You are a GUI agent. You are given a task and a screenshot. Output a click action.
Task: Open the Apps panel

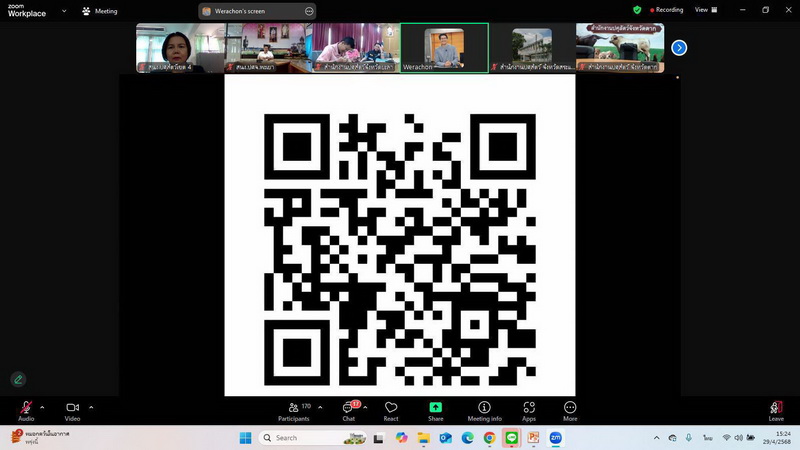pyautogui.click(x=529, y=411)
